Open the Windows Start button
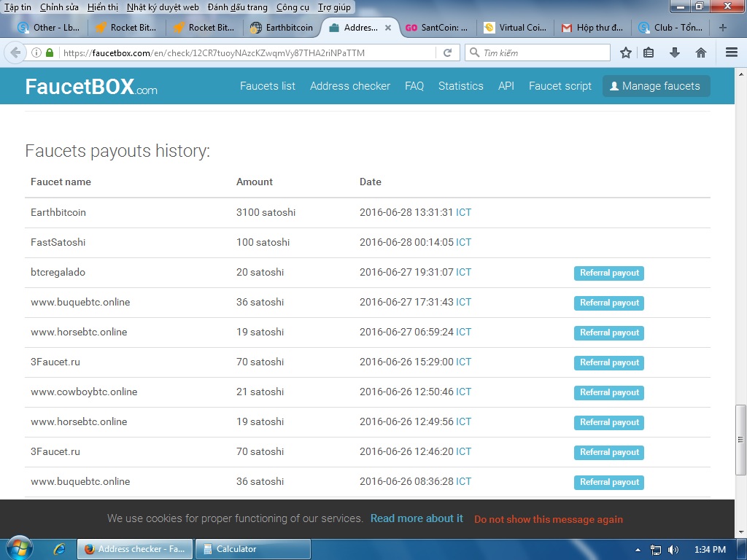The height and width of the screenshot is (560, 747). coord(19,548)
